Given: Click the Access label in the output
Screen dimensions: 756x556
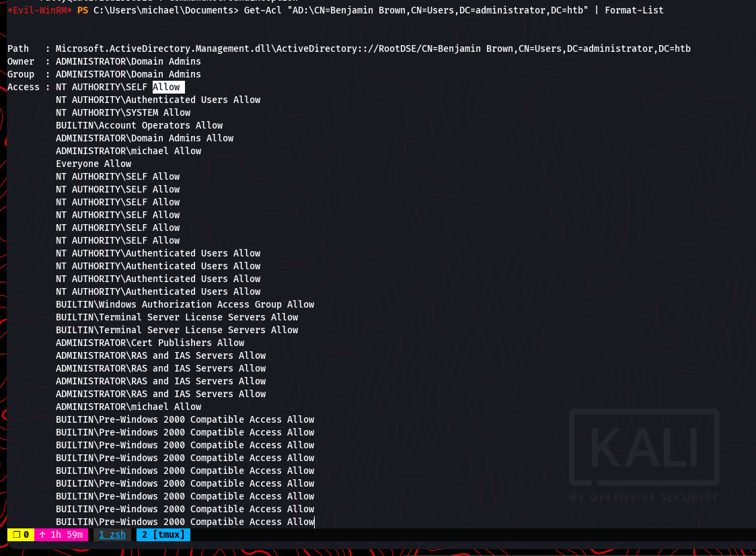Looking at the screenshot, I should tap(24, 87).
